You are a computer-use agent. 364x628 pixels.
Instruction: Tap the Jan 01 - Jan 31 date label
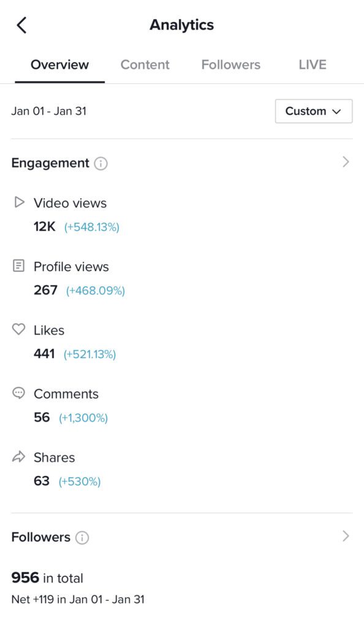[x=49, y=111]
